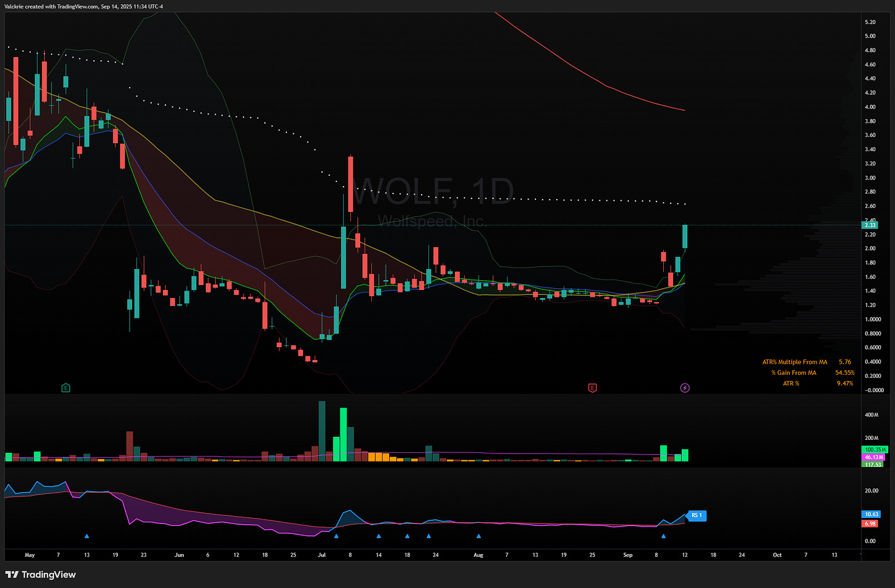Click the last blue triangle marker in September

(663, 536)
